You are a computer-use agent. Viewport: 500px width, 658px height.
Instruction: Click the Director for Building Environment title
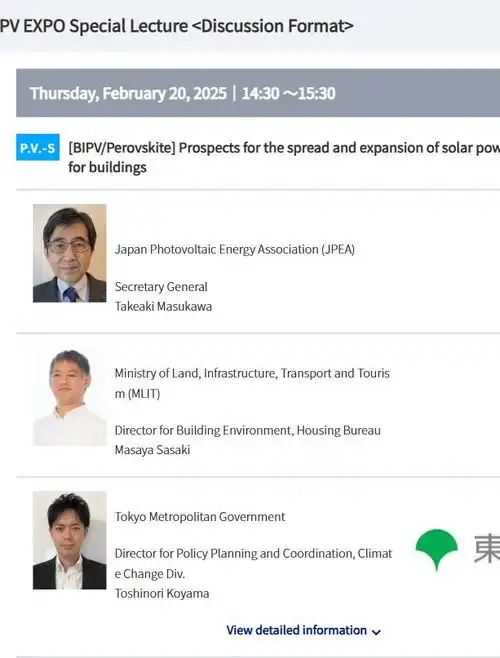pyautogui.click(x=248, y=431)
